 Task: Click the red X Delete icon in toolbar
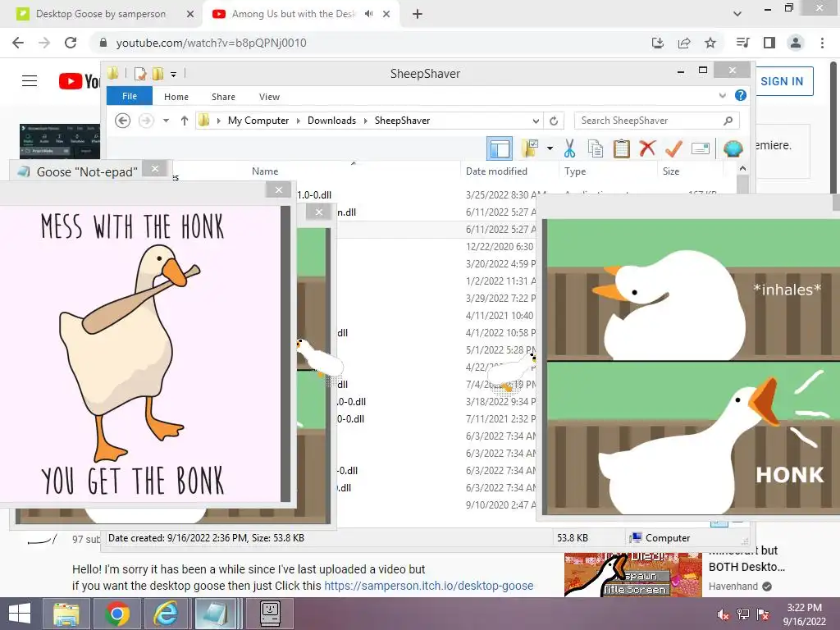(647, 148)
